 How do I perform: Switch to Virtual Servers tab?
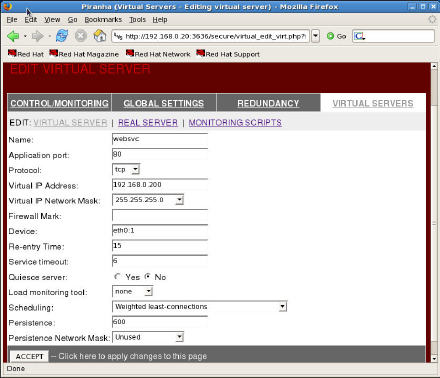coord(373,103)
